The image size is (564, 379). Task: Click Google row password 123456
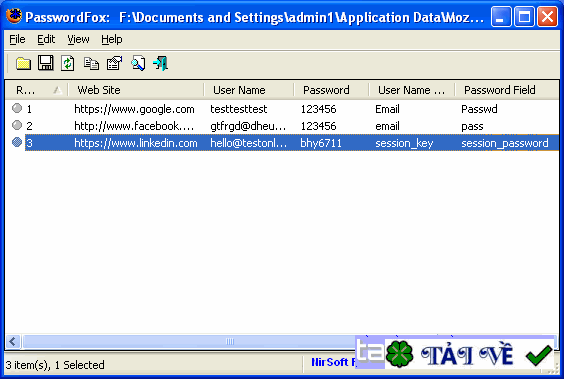coord(318,109)
